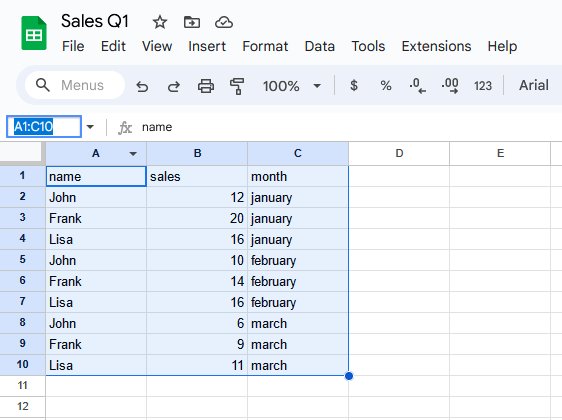562x420 pixels.
Task: Click the move to folder icon
Action: [x=192, y=22]
